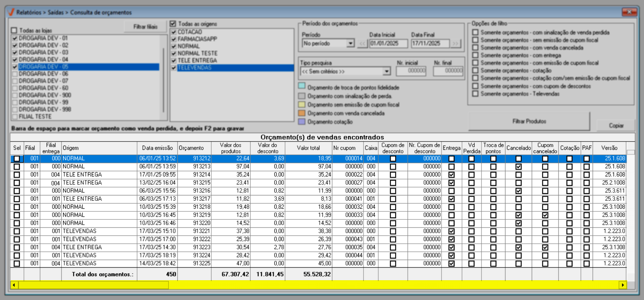
Task: Check 'Somente orçamentos - Televendas' filter option
Action: (475, 94)
